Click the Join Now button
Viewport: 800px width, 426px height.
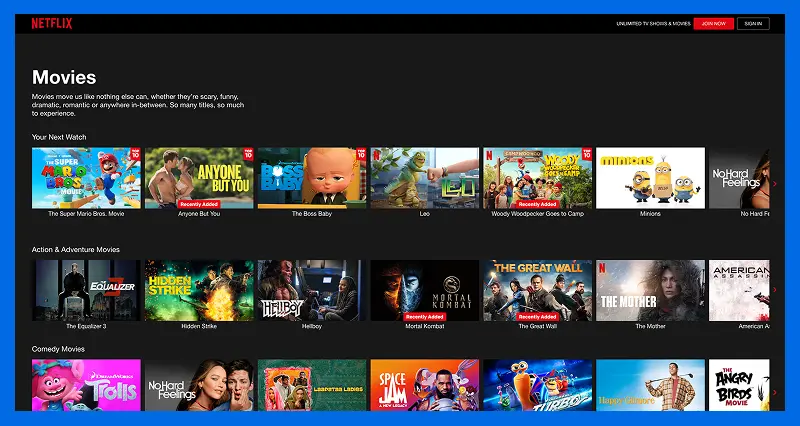(713, 23)
